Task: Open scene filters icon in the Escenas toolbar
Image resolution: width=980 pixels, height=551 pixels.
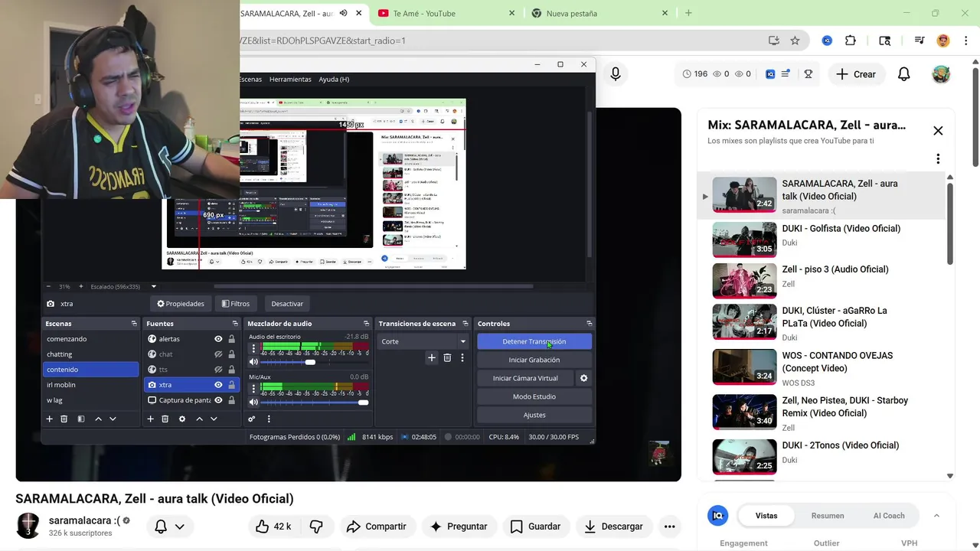Action: click(80, 419)
